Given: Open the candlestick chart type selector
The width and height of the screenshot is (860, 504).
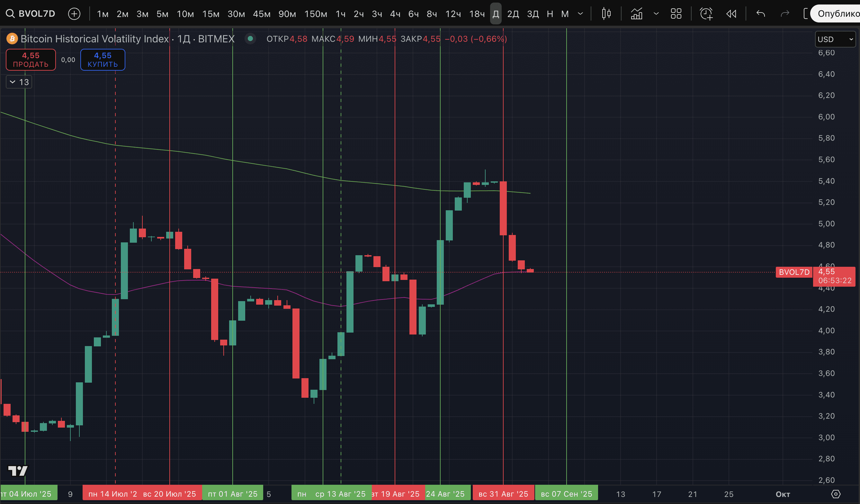Looking at the screenshot, I should click(606, 13).
